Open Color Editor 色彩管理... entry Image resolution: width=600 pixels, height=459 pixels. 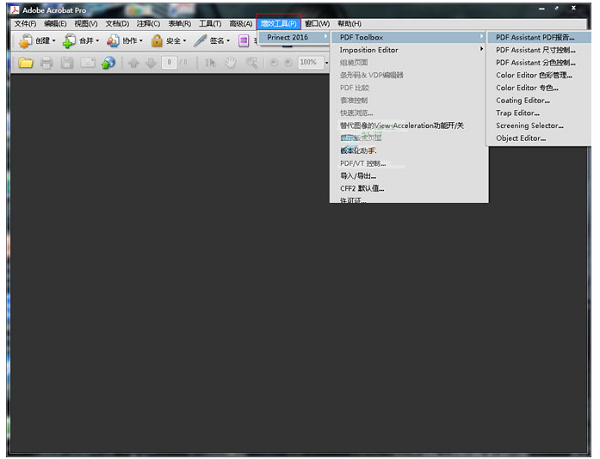point(534,75)
